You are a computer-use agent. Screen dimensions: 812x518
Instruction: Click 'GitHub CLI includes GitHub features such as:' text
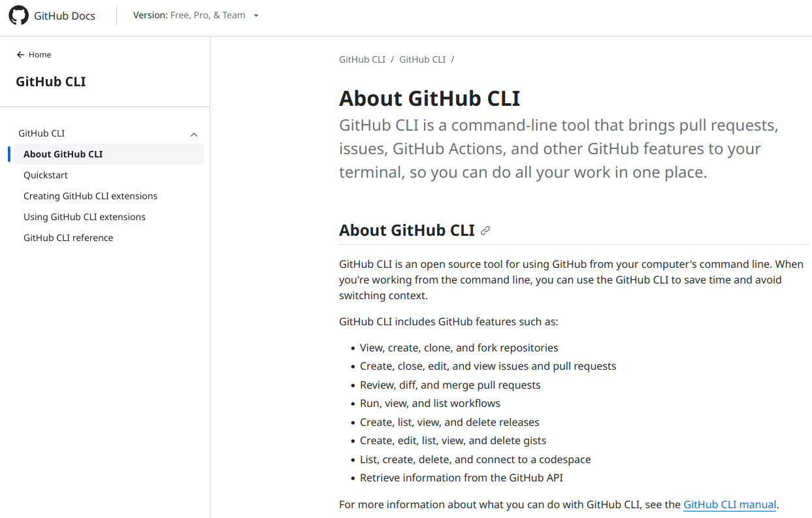449,322
